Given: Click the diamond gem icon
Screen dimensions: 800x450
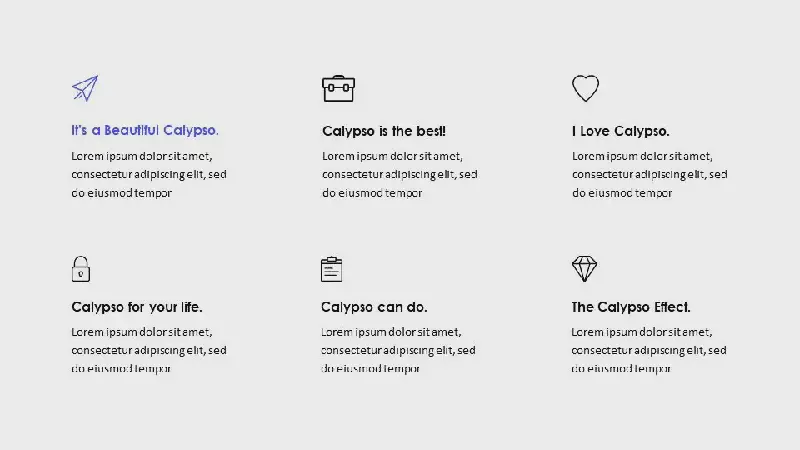Looking at the screenshot, I should pyautogui.click(x=584, y=269).
